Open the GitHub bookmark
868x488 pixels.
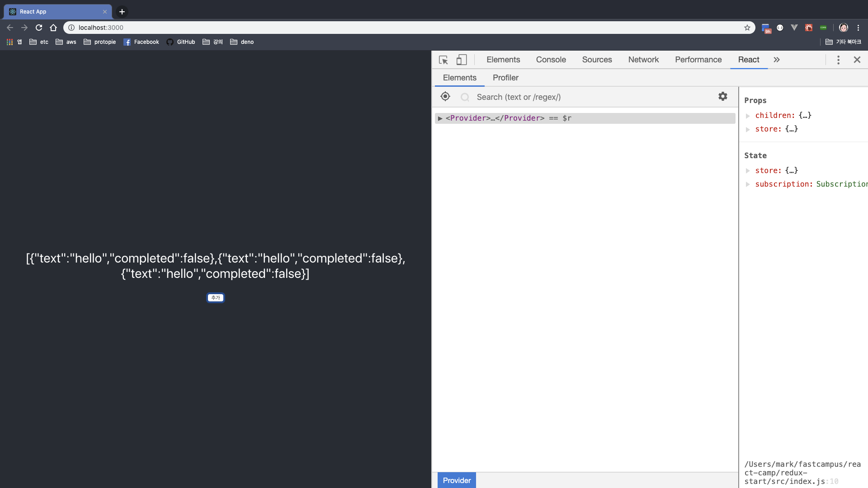181,42
